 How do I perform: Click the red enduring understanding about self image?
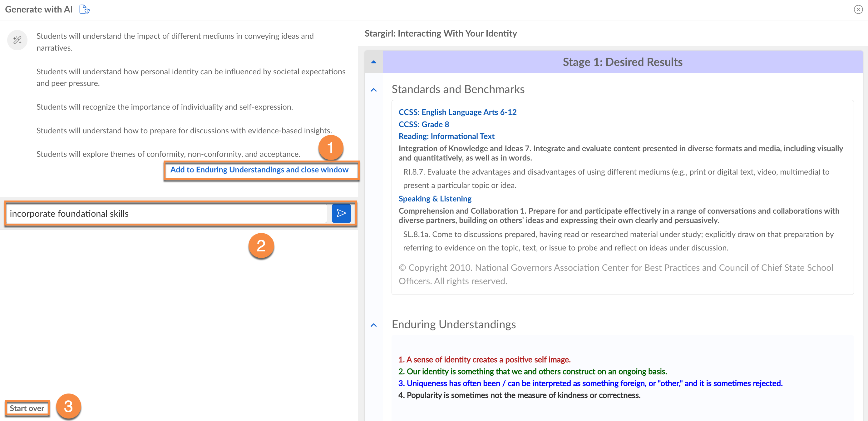coord(484,359)
